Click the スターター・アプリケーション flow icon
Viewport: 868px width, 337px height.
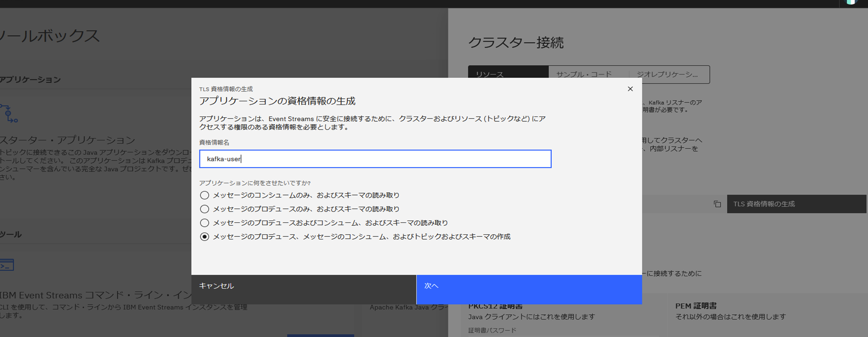pyautogui.click(x=9, y=113)
